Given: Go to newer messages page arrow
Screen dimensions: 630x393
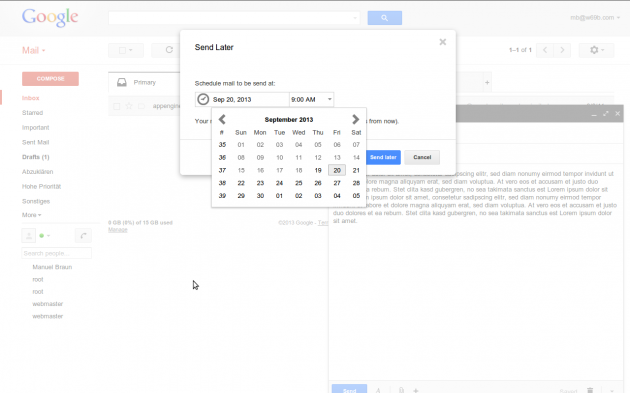Looking at the screenshot, I should [x=545, y=50].
